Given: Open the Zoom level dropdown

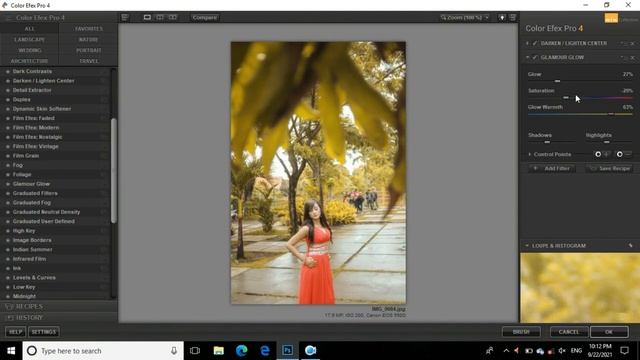Looking at the screenshot, I should coord(465,18).
